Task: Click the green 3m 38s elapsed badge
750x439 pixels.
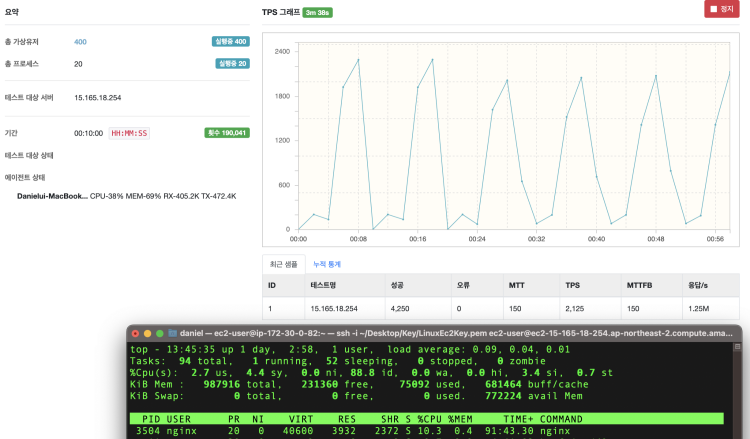Action: (317, 13)
